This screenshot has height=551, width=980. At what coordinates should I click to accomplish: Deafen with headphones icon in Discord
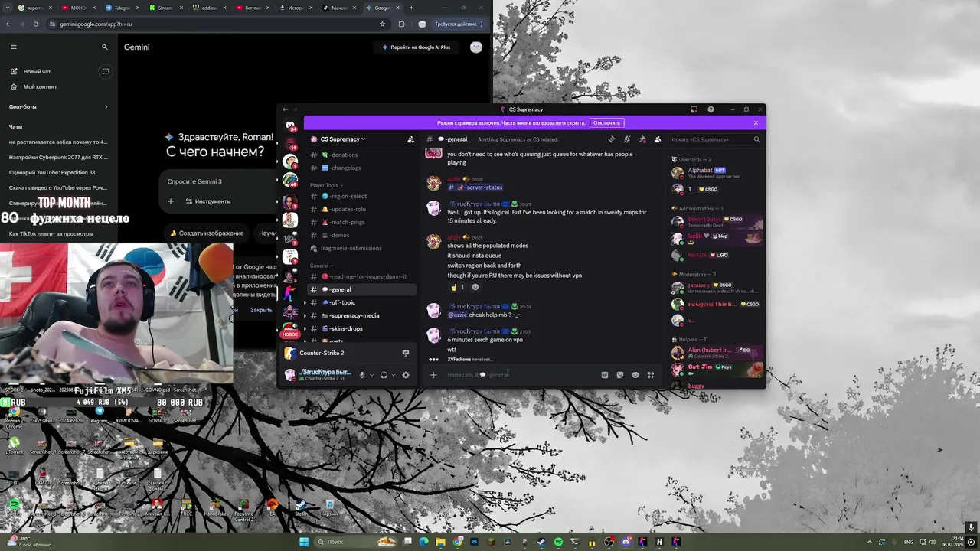(x=384, y=375)
